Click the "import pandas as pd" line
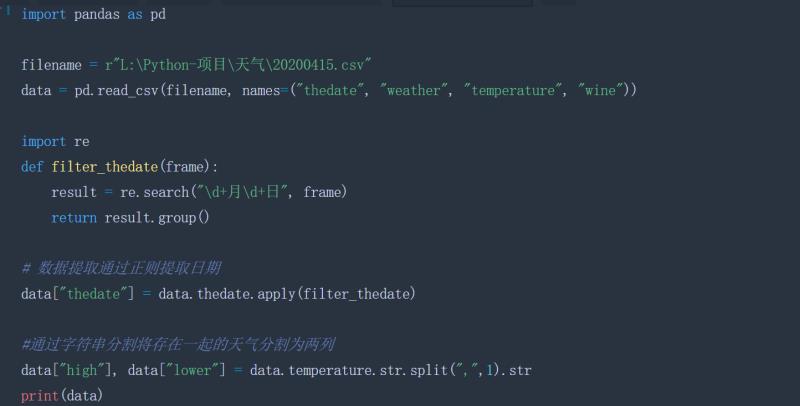 [x=93, y=14]
